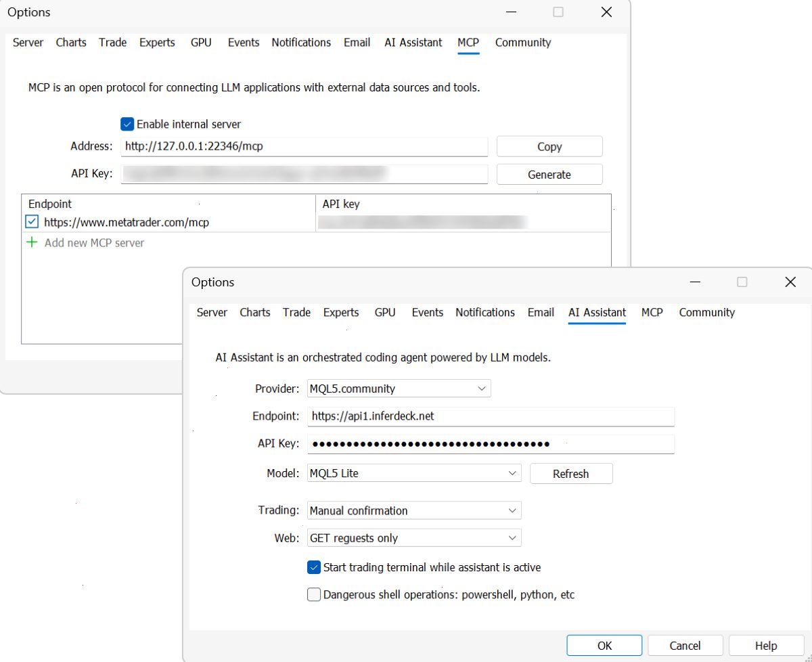This screenshot has width=812, height=662.
Task: Confirm settings with the OK button
Action: [x=604, y=645]
